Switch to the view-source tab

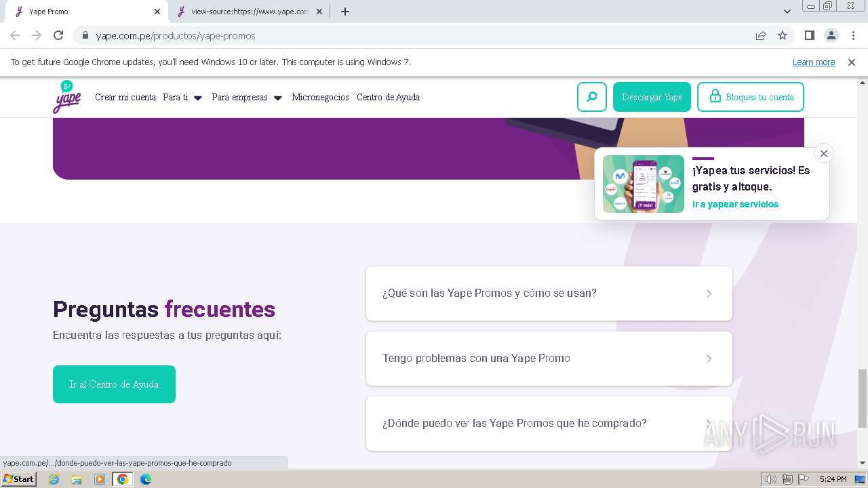[x=248, y=12]
